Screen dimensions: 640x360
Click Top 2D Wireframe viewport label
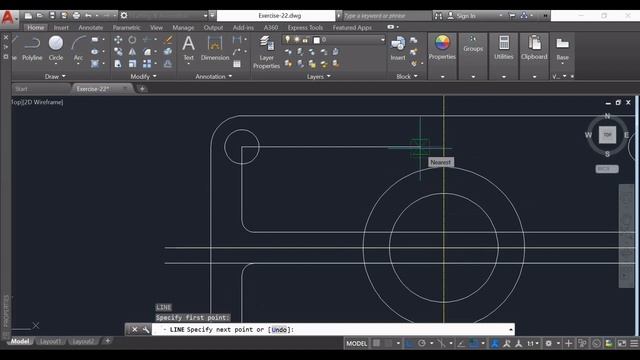click(37, 102)
